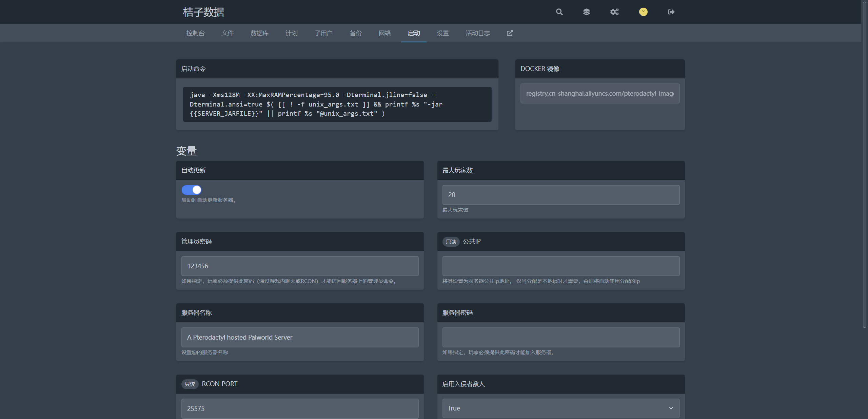Click the logout arrow icon
This screenshot has height=419, width=868.
[x=671, y=12]
